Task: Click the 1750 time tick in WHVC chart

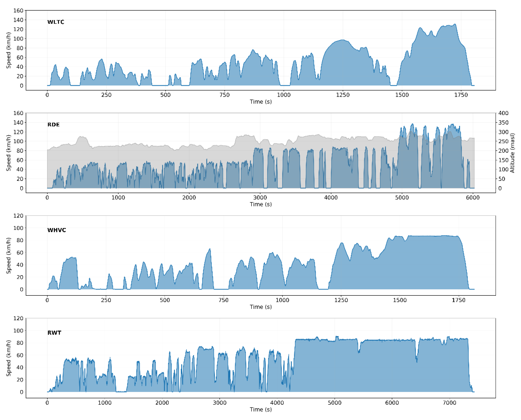Action: [x=459, y=300]
